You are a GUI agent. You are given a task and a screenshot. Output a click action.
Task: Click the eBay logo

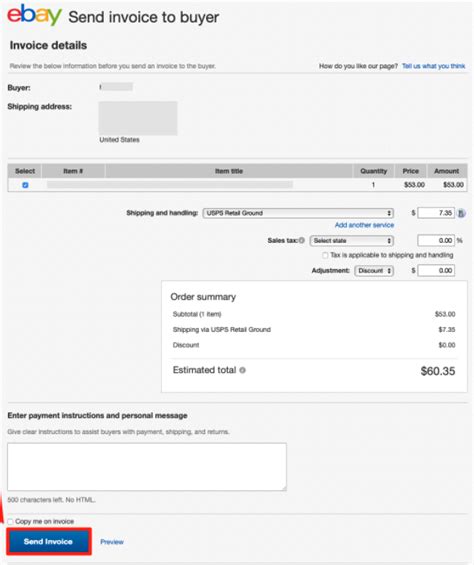tap(35, 14)
